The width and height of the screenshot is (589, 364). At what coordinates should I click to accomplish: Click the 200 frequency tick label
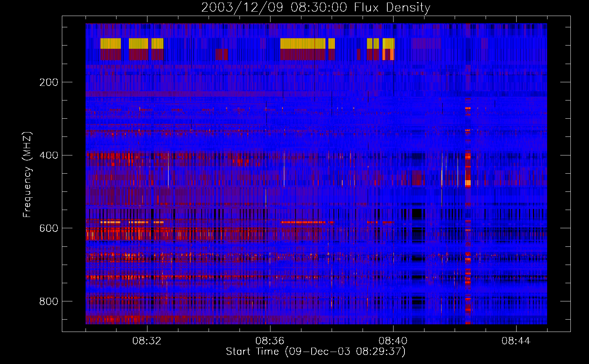tap(49, 82)
